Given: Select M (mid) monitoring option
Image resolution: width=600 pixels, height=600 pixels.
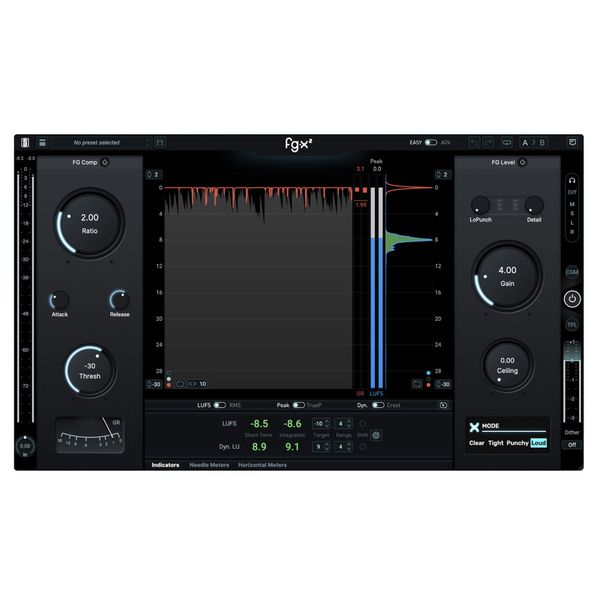Looking at the screenshot, I should pos(572,204).
